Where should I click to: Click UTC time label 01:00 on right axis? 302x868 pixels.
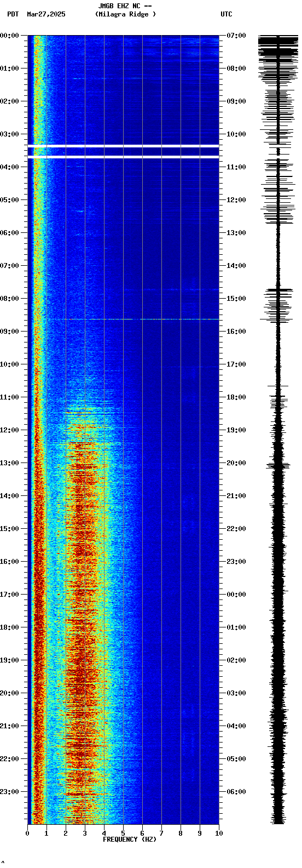tap(236, 627)
